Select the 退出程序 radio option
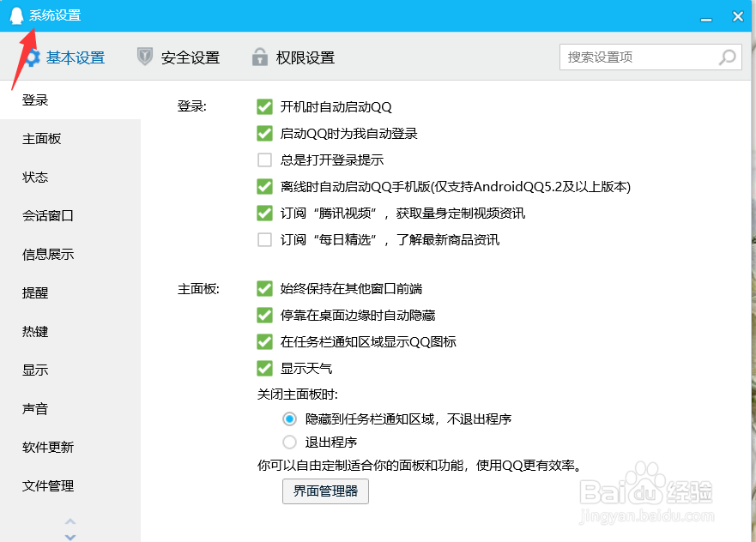 [290, 442]
